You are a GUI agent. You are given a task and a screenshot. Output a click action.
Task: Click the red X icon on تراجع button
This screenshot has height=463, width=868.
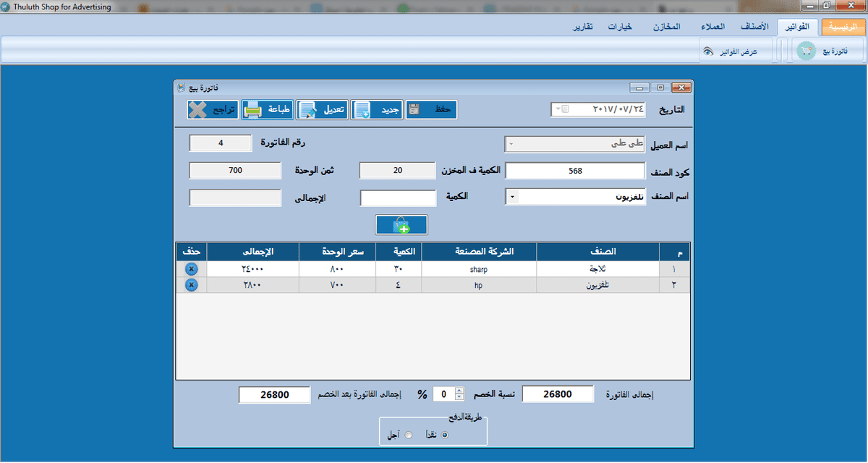[198, 109]
